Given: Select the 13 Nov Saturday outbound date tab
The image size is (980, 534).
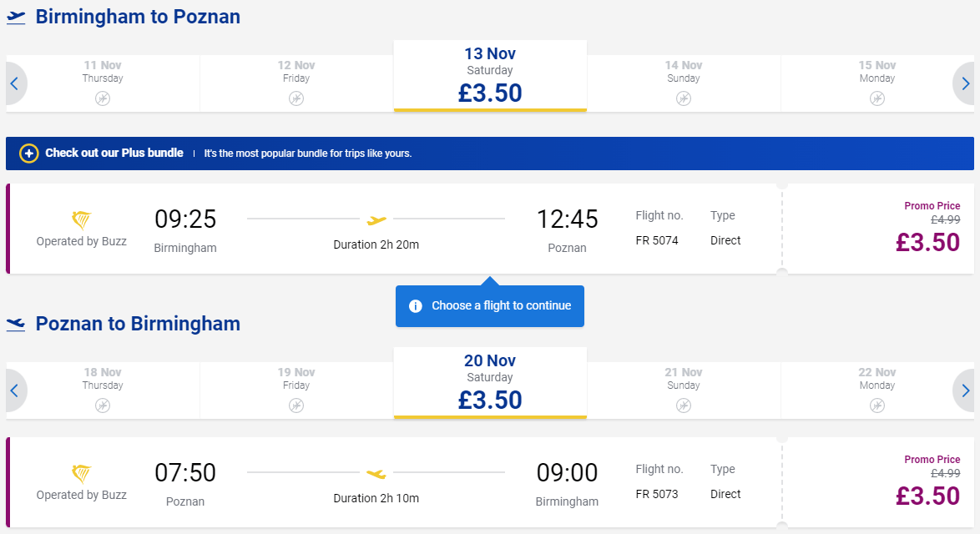Looking at the screenshot, I should [x=490, y=76].
